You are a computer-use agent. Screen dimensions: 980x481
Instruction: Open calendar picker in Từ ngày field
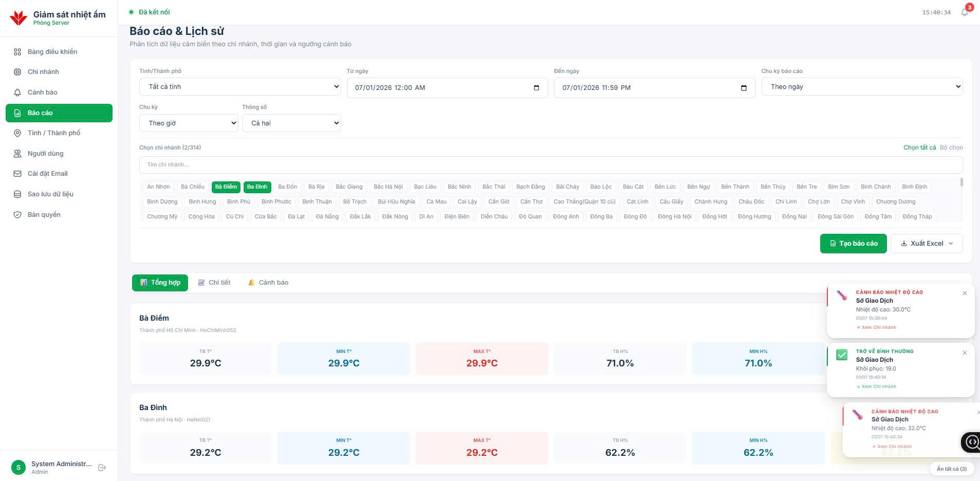(x=537, y=88)
